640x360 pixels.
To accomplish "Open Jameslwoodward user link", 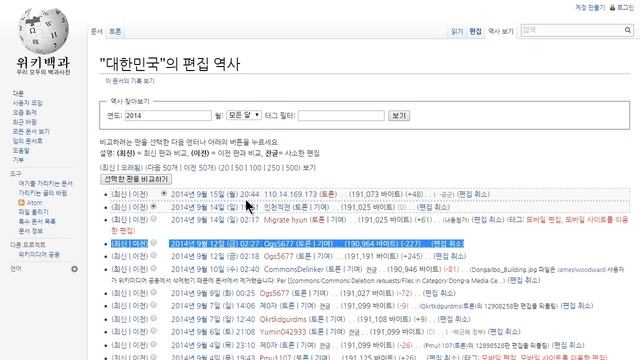I will click(x=581, y=270).
